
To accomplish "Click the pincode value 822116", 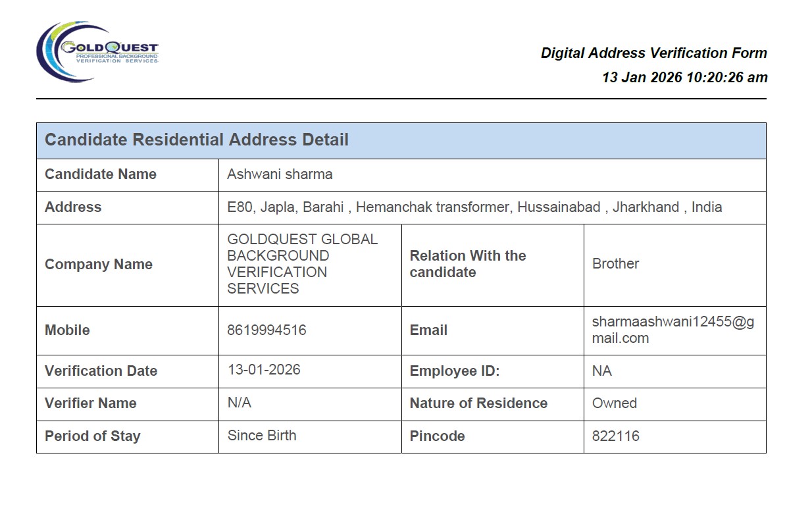I will [615, 436].
